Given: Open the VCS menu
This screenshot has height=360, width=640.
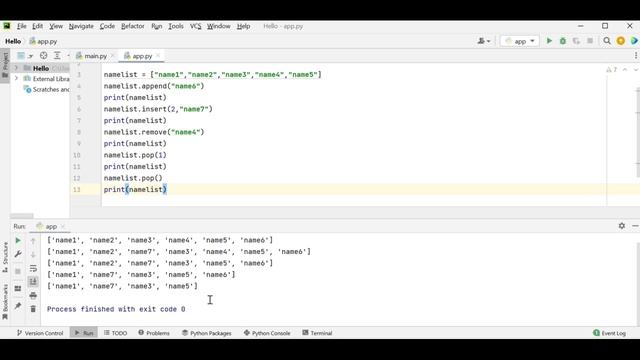Looking at the screenshot, I should 196,26.
